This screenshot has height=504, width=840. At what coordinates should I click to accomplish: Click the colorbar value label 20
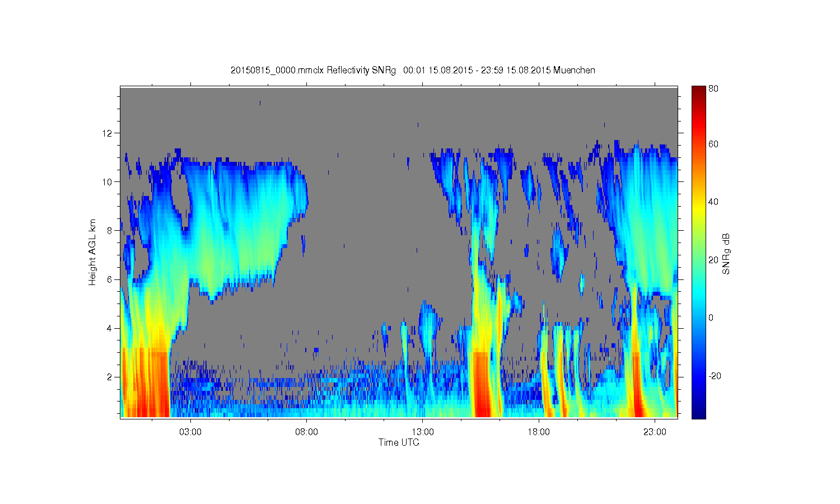pos(713,260)
